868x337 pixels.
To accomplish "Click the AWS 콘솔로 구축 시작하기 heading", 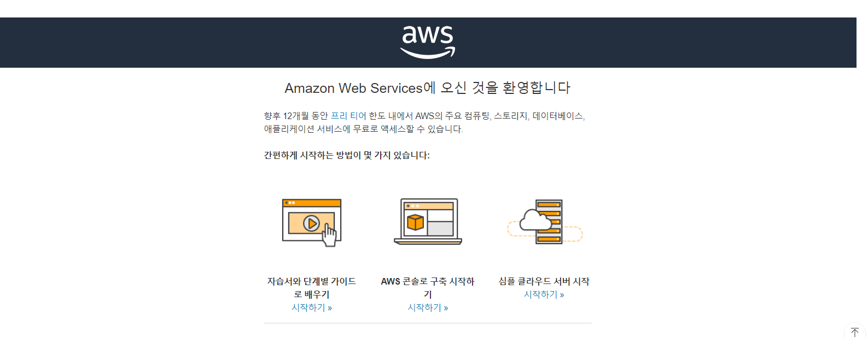I will (428, 288).
